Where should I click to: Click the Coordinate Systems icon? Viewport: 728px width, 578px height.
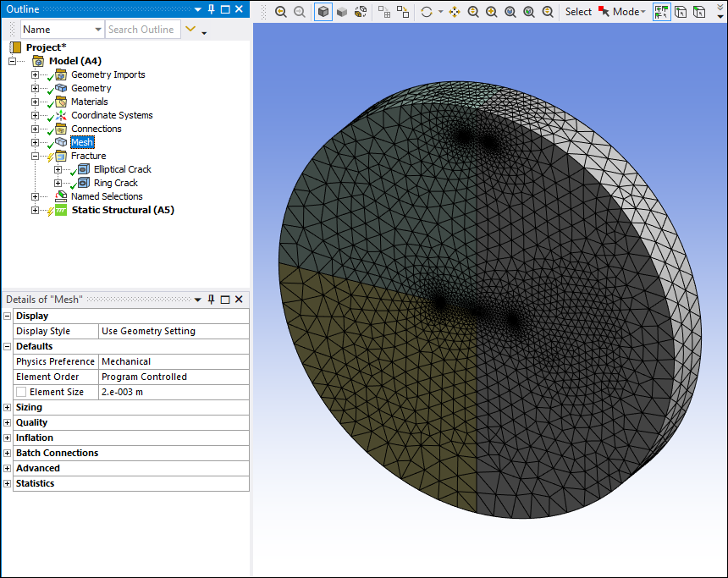[x=60, y=115]
